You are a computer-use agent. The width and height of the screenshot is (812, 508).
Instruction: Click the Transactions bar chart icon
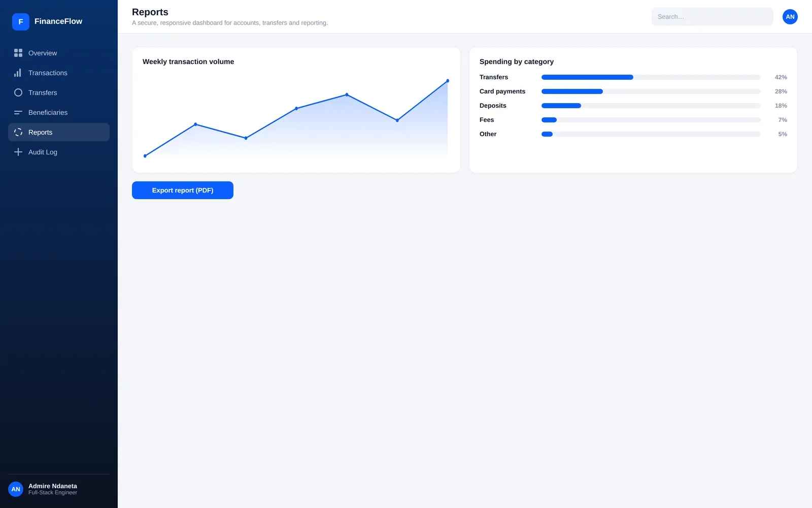(18, 73)
